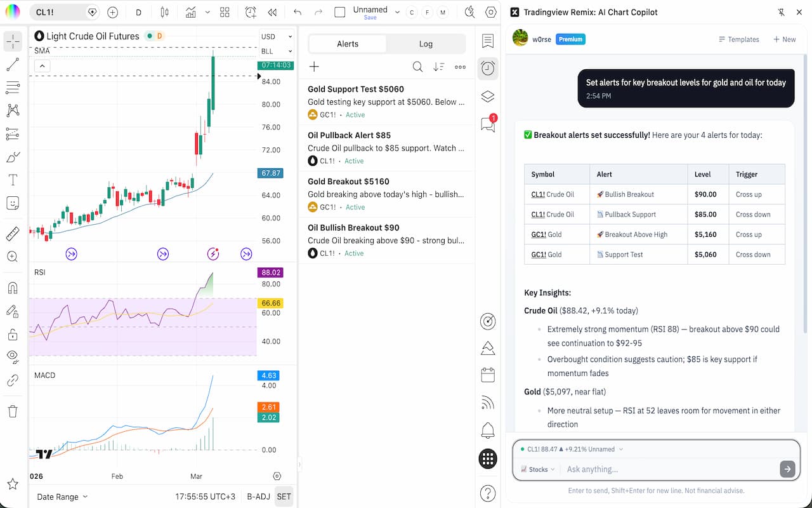
Task: Redo the chart action
Action: 318,12
